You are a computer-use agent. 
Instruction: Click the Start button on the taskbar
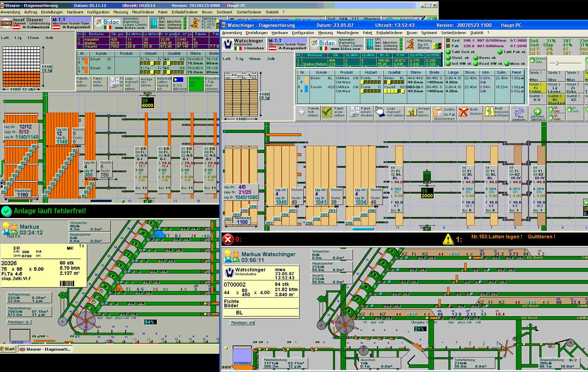click(x=8, y=349)
